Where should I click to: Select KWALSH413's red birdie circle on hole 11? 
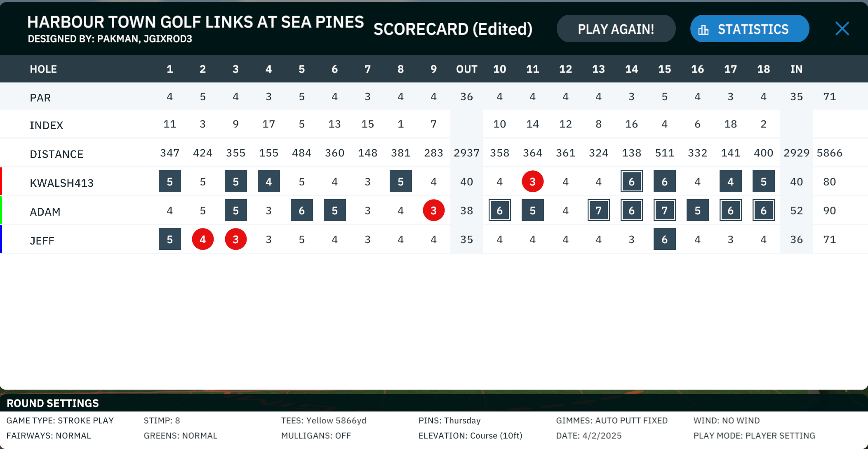pyautogui.click(x=533, y=181)
